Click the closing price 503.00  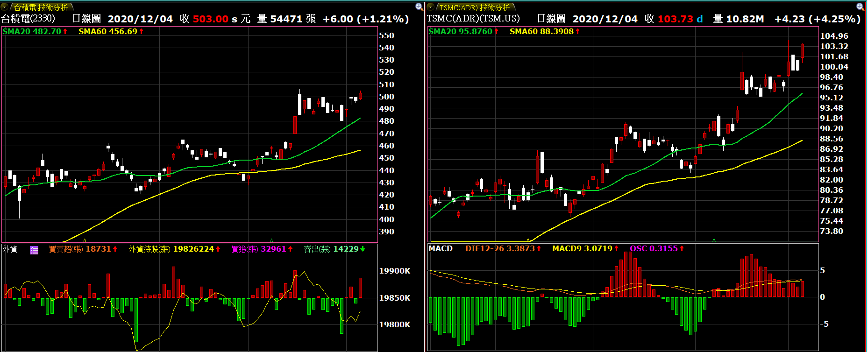[210, 19]
